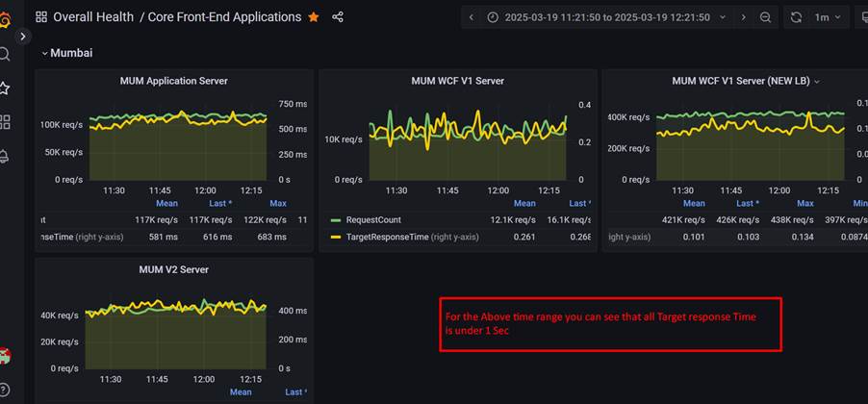Zoom out the time range

[766, 17]
